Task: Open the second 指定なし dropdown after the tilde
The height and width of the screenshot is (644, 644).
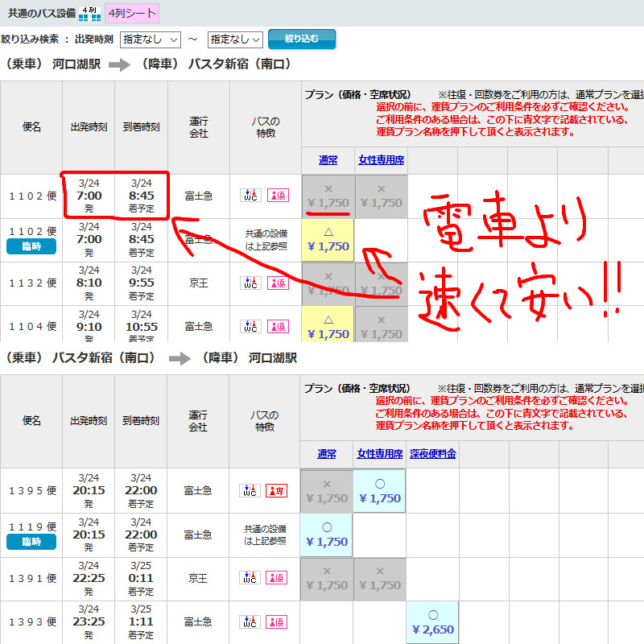Action: pos(235,39)
